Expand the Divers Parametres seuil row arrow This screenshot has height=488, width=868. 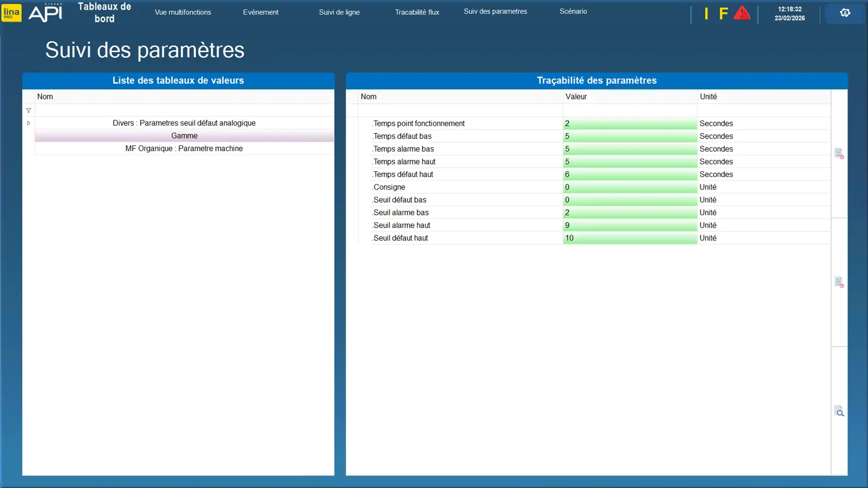tap(28, 123)
